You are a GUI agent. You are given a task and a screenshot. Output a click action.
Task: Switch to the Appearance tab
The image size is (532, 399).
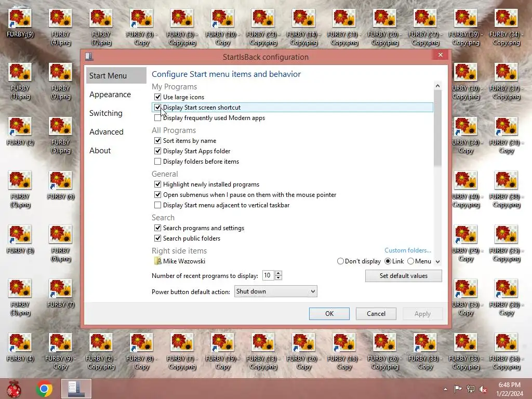point(110,95)
